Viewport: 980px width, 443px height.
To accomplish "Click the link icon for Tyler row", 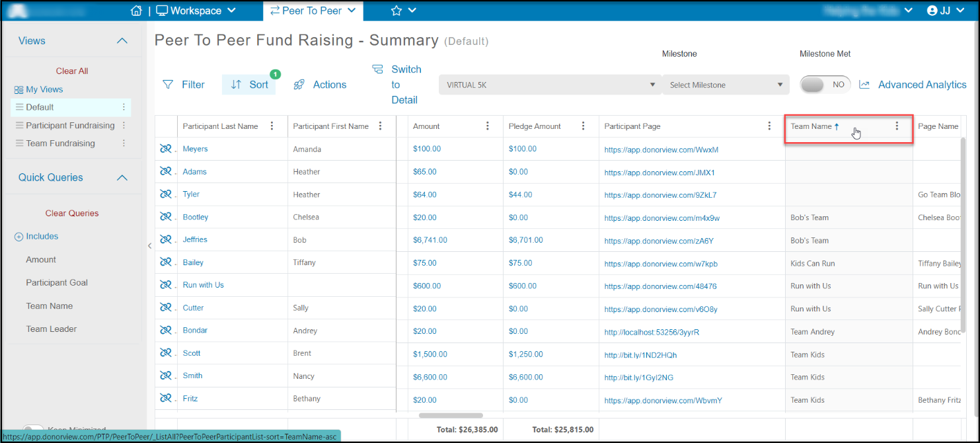I will point(165,194).
